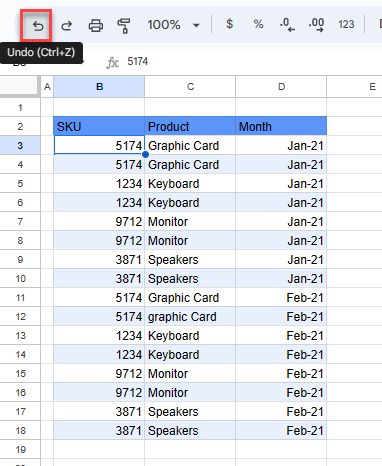Image resolution: width=382 pixels, height=466 pixels.
Task: Click the formula bar showing 5174
Action: tap(253, 62)
